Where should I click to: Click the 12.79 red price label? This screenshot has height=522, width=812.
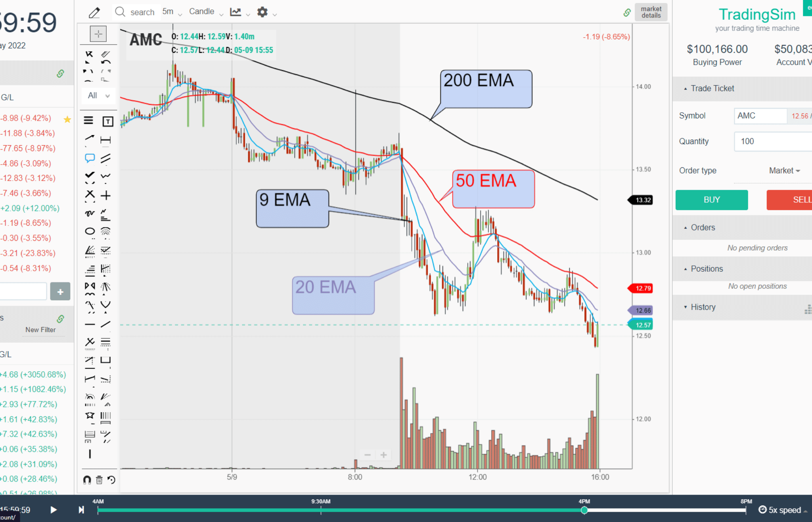pos(641,288)
